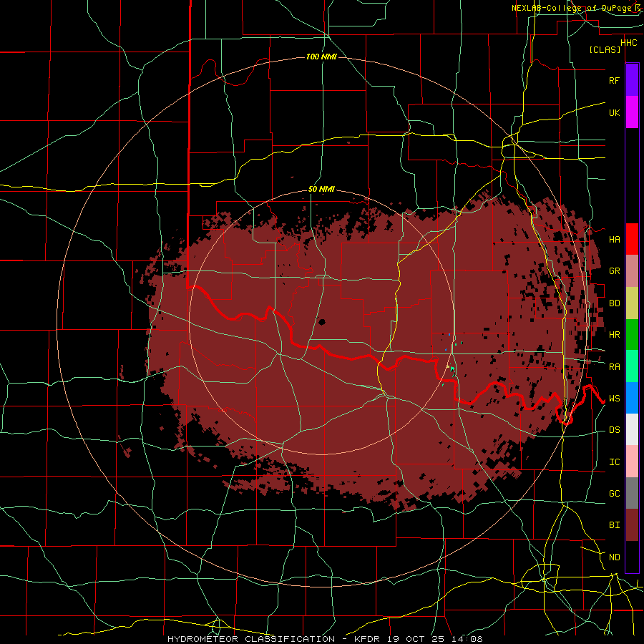Click the '[CLAS]' units label
This screenshot has height=644, width=644.
(x=605, y=49)
